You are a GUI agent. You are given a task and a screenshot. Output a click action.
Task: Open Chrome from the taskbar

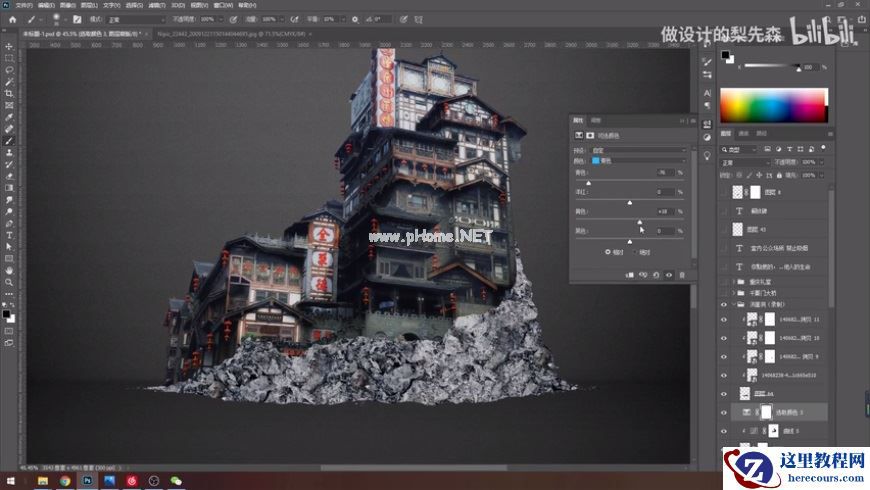tap(65, 481)
